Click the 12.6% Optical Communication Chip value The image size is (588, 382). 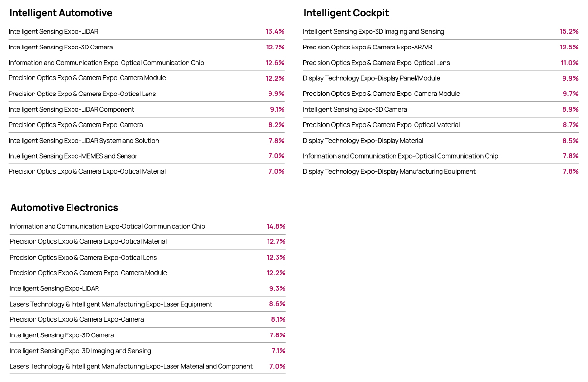coord(275,63)
